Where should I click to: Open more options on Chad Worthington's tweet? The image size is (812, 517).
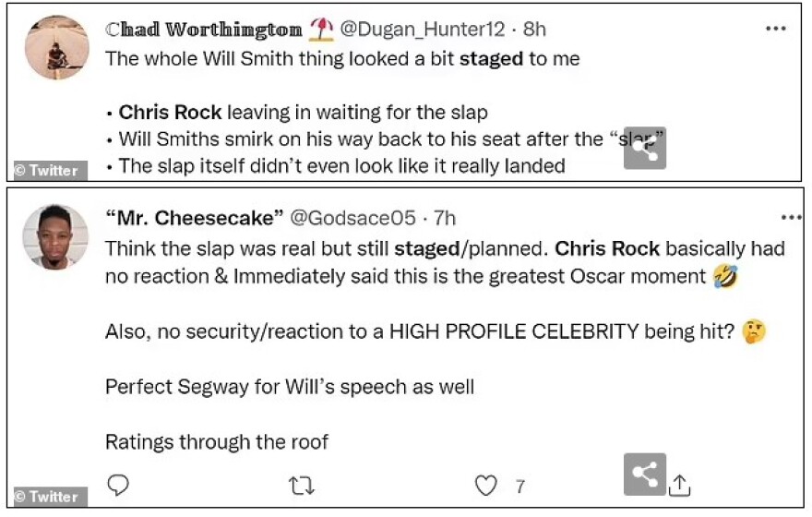[776, 29]
